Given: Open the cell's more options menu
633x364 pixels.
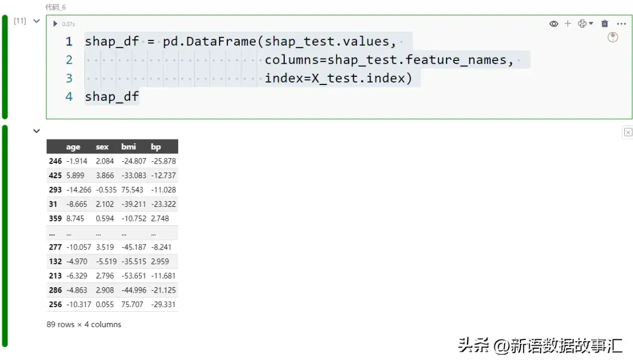Looking at the screenshot, I should (x=621, y=24).
